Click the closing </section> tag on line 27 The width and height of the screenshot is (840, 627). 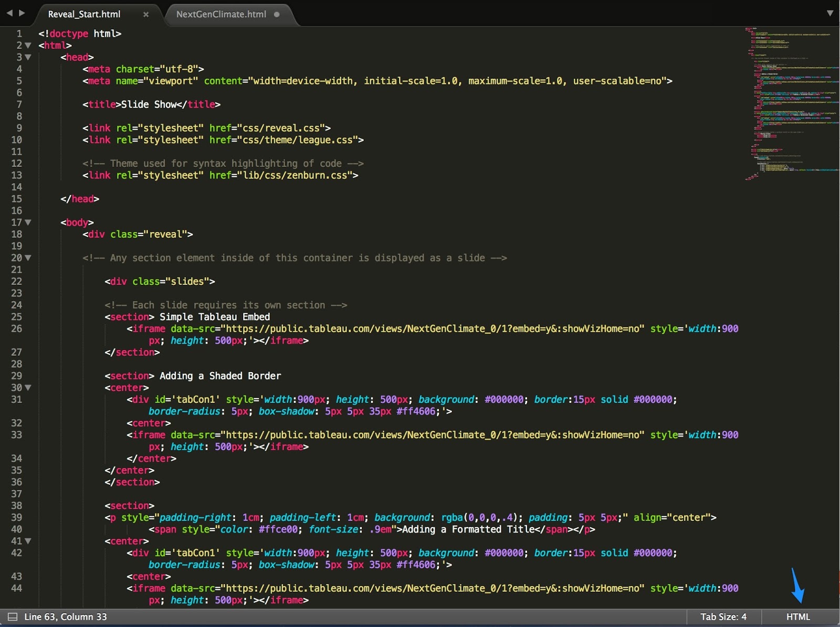[132, 353]
